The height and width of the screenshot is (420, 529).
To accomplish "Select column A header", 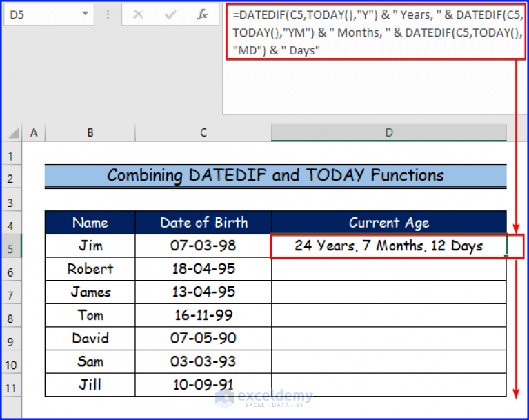I will [34, 132].
